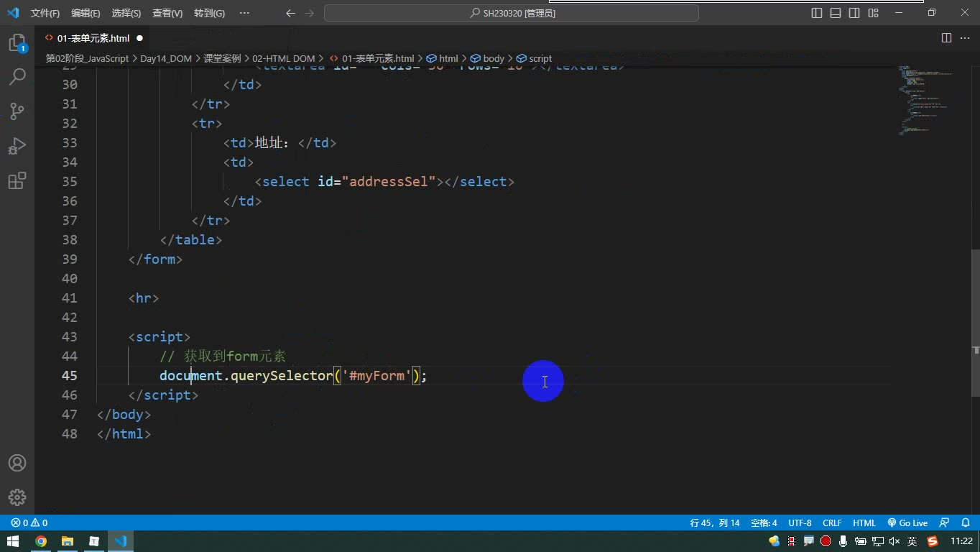Toggle the secondary side bar

coord(854,13)
